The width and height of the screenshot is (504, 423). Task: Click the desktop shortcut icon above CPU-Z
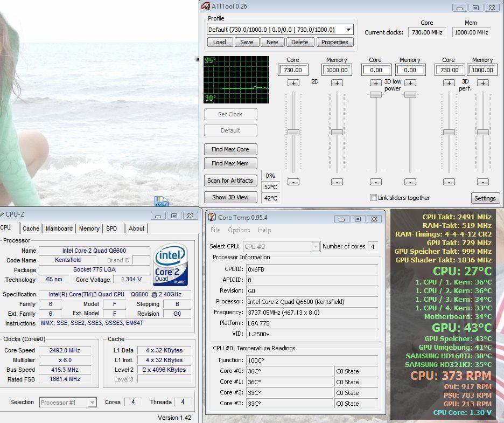pyautogui.click(x=162, y=202)
